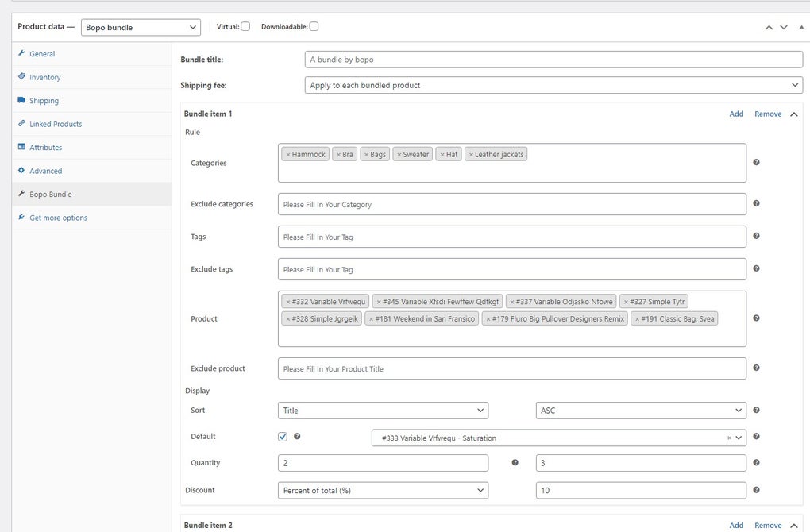Enable the Virtual checkbox

(x=245, y=25)
